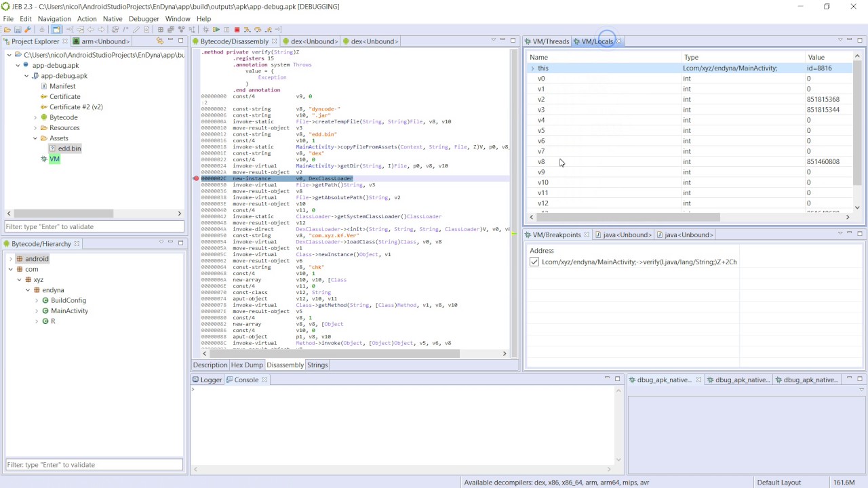The height and width of the screenshot is (488, 868).
Task: Click the pause debugger icon
Action: pyautogui.click(x=226, y=30)
